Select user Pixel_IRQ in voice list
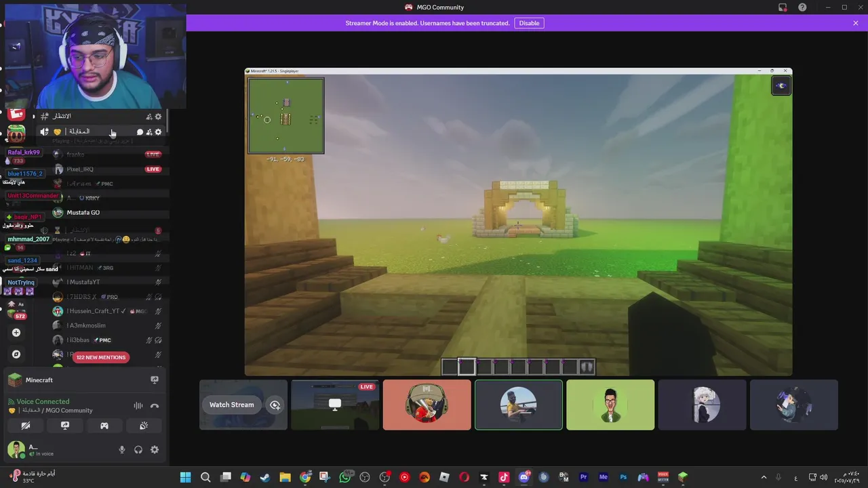868x488 pixels. point(108,169)
